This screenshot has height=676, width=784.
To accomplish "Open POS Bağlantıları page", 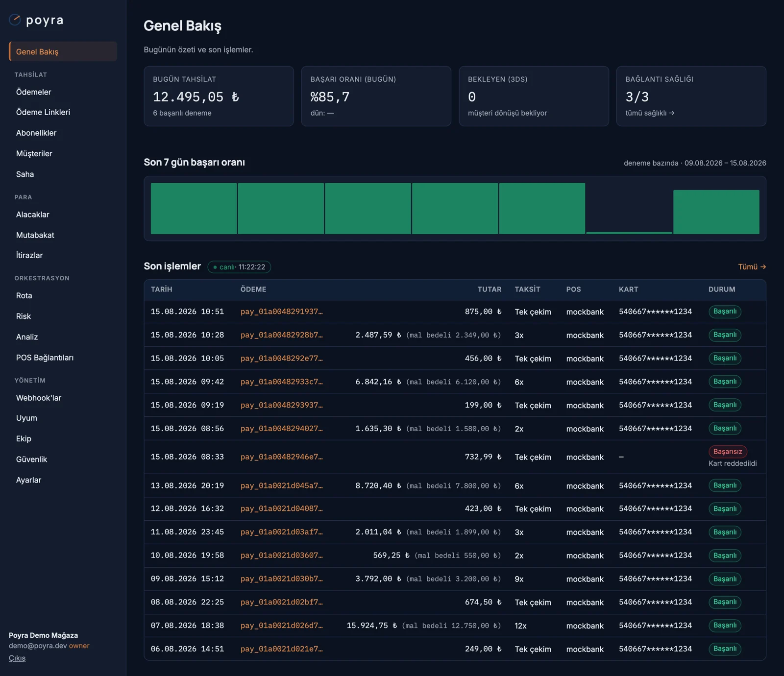I will pyautogui.click(x=45, y=358).
